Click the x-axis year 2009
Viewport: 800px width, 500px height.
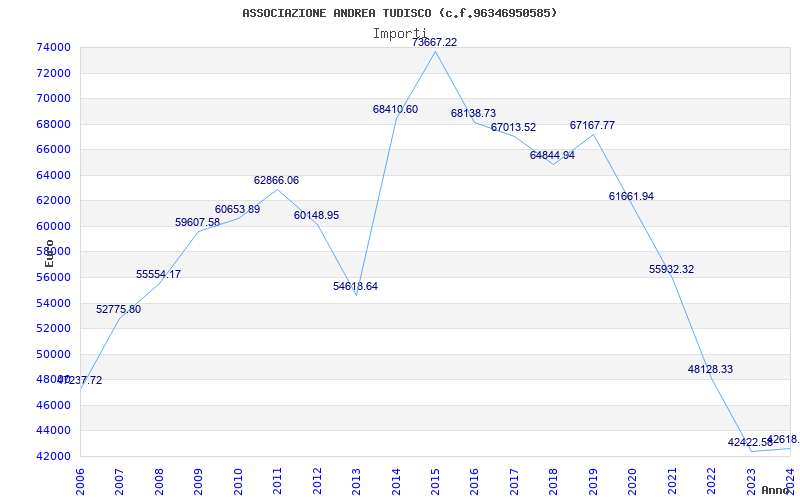[x=198, y=481]
